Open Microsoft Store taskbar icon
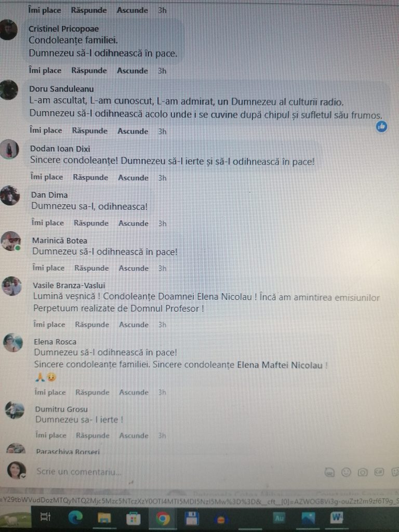Screen dimensions: 399x532 (x=134, y=518)
